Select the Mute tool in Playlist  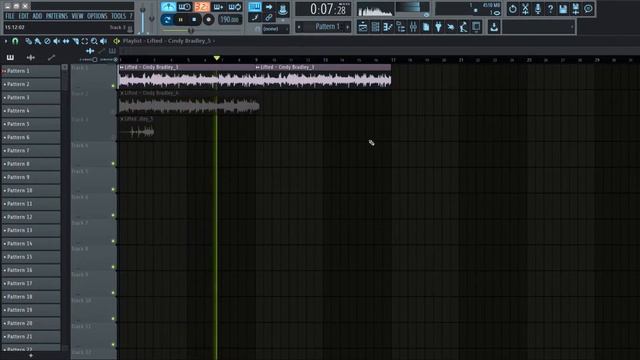[x=56, y=41]
